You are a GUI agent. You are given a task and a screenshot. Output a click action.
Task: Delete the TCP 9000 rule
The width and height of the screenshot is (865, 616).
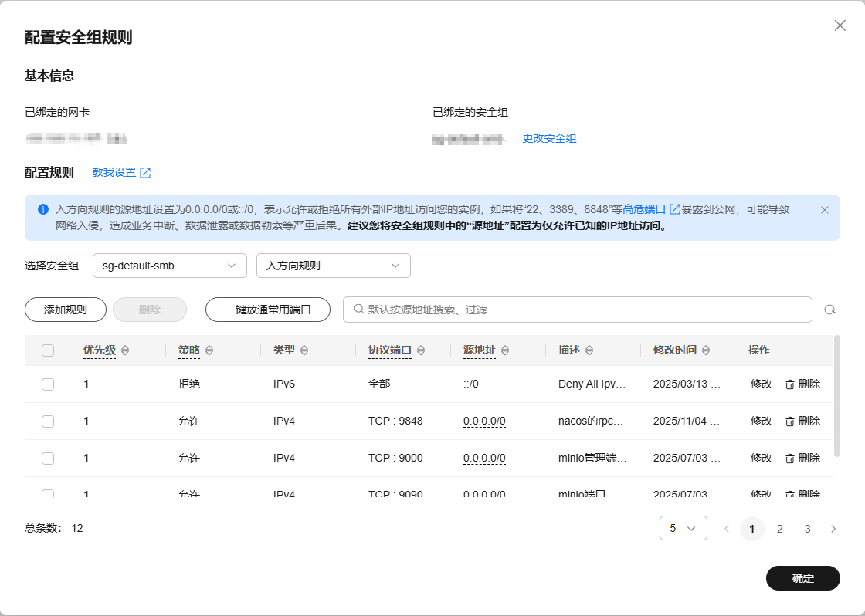802,458
